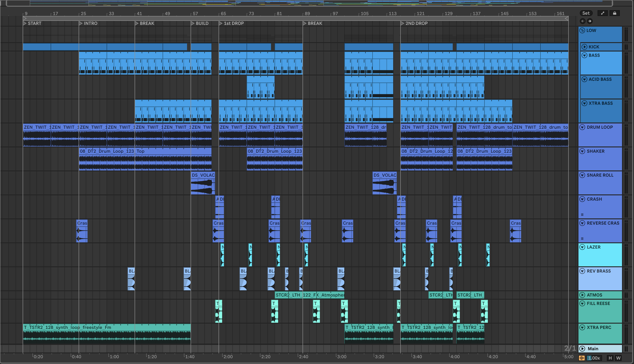The width and height of the screenshot is (634, 364).
Task: Toggle the W optimize width button
Action: click(618, 358)
